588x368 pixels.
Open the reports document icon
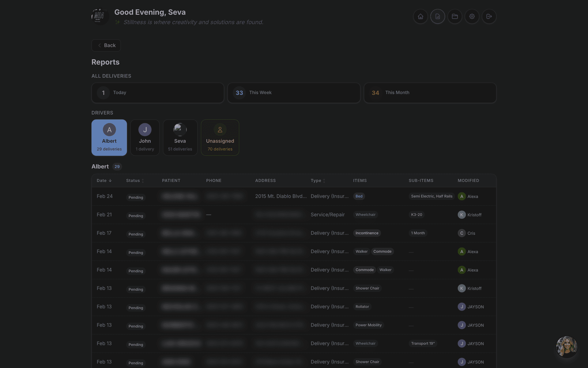click(437, 17)
